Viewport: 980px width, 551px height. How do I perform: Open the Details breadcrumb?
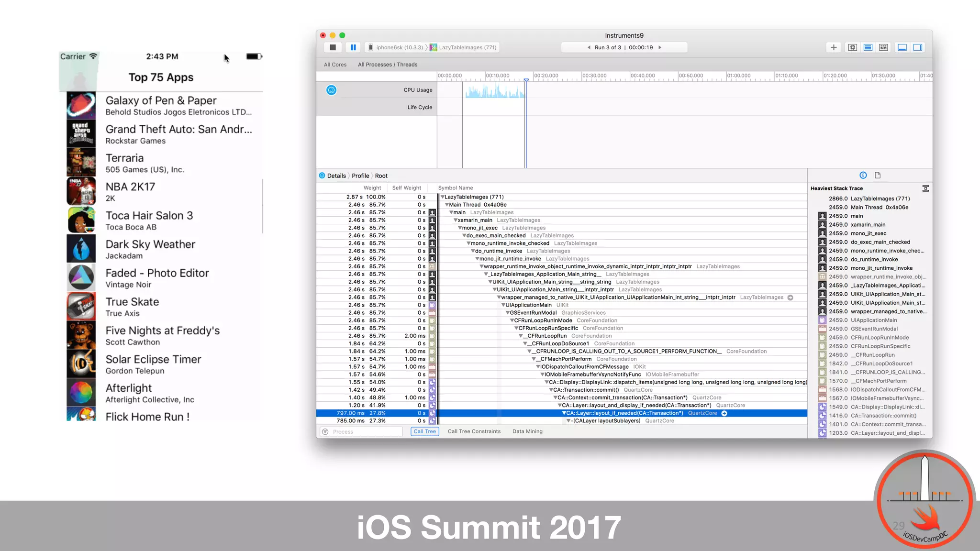336,176
